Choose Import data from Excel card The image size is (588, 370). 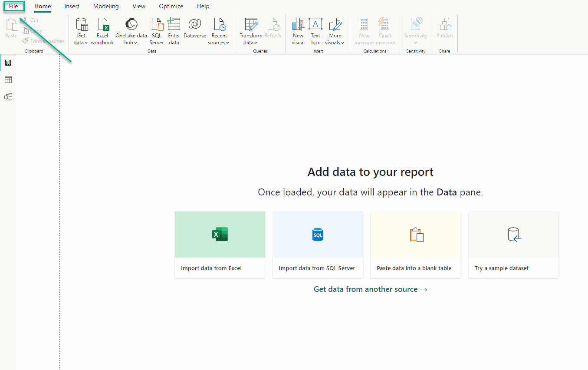pos(220,244)
